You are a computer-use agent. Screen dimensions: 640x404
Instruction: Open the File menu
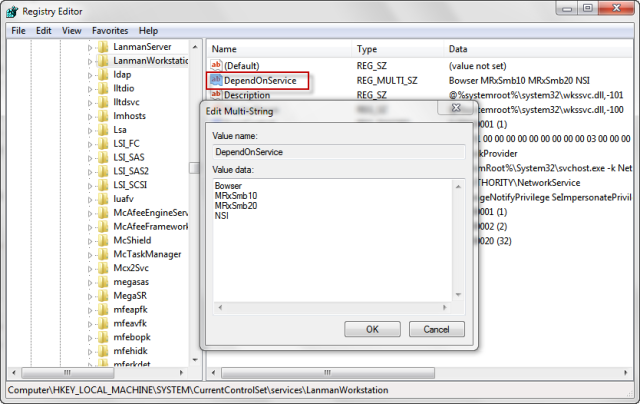point(18,31)
